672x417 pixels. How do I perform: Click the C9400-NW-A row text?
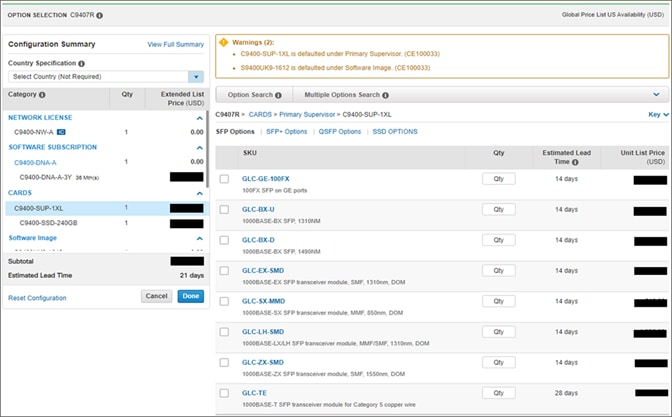coord(34,132)
